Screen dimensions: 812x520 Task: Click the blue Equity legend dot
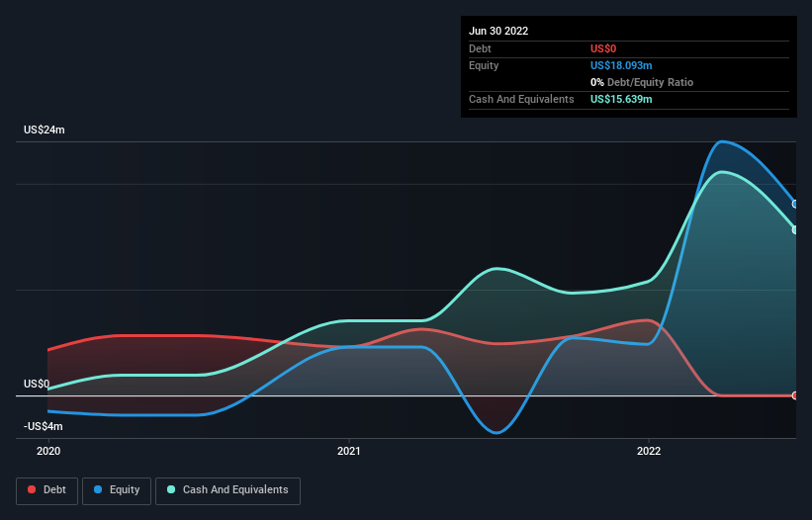pos(98,489)
